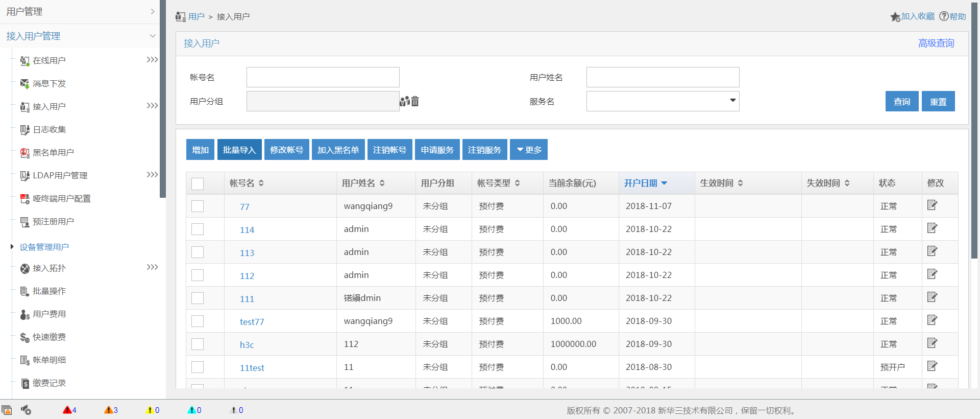Open 在线用户 in the sidebar menu
Screen dimensions: 980x419
[x=49, y=61]
